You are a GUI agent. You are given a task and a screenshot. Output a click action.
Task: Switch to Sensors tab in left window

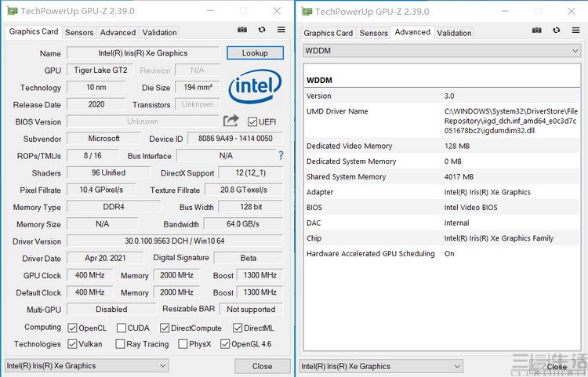(79, 33)
